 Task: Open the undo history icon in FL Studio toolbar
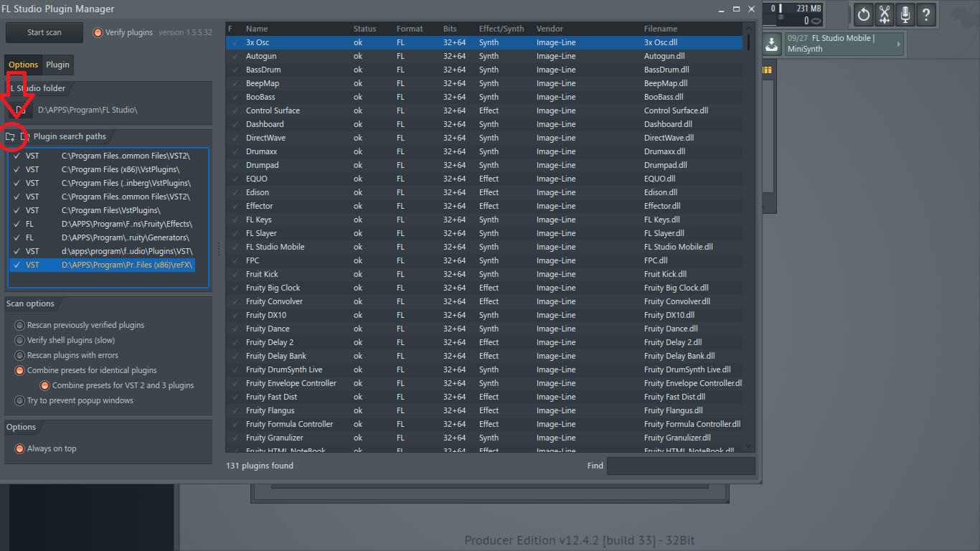(864, 14)
